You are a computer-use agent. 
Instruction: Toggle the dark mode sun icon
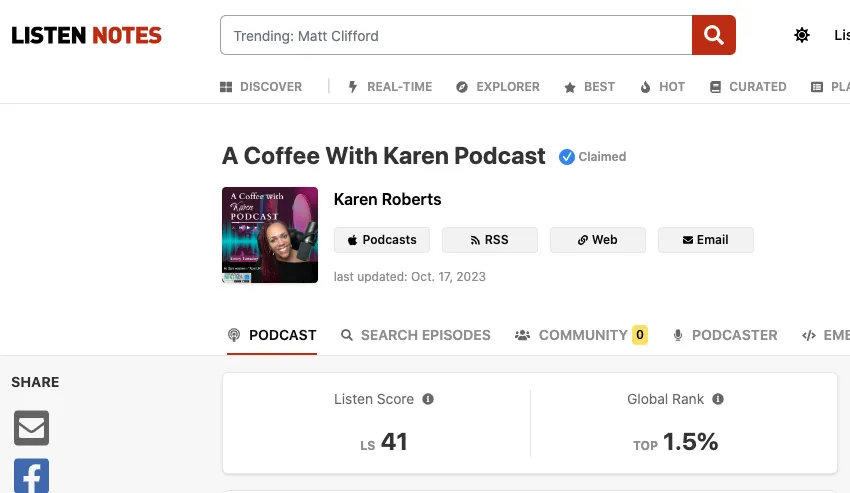click(x=802, y=35)
